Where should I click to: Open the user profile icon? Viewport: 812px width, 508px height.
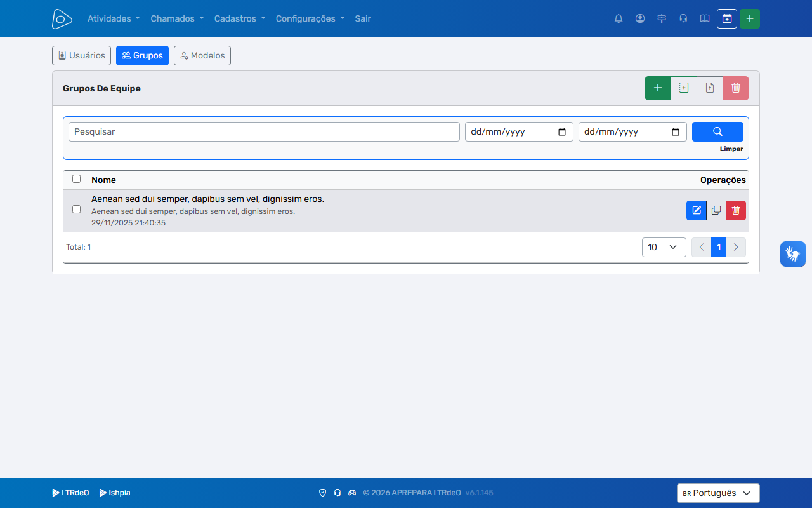[640, 18]
